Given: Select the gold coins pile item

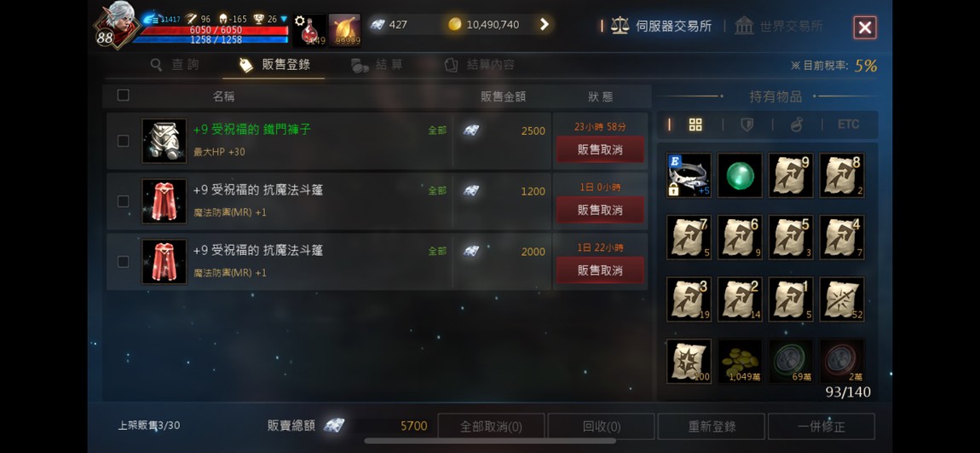Looking at the screenshot, I should pyautogui.click(x=740, y=361).
